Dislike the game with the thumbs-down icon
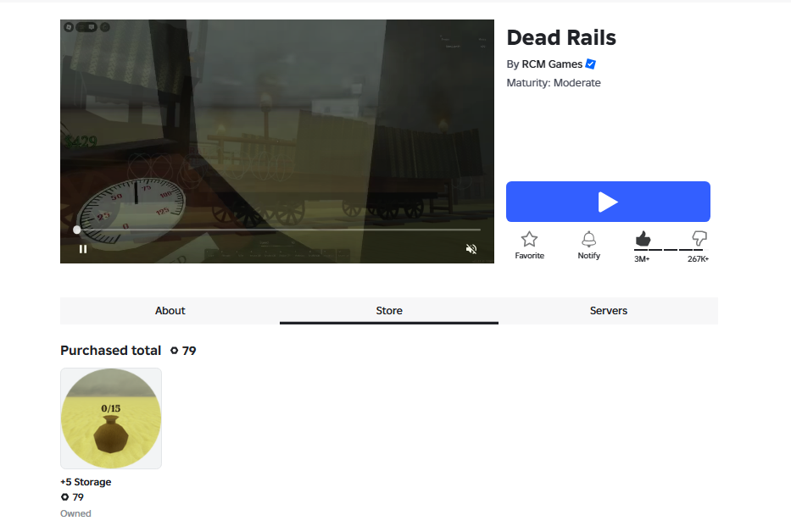Screen dimensions: 791x532 [x=699, y=239]
